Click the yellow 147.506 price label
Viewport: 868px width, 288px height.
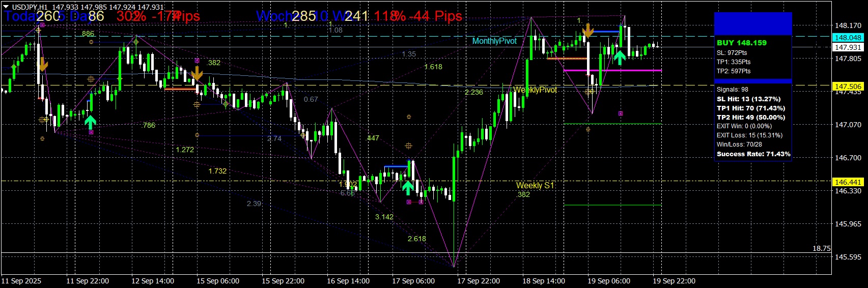[848, 87]
